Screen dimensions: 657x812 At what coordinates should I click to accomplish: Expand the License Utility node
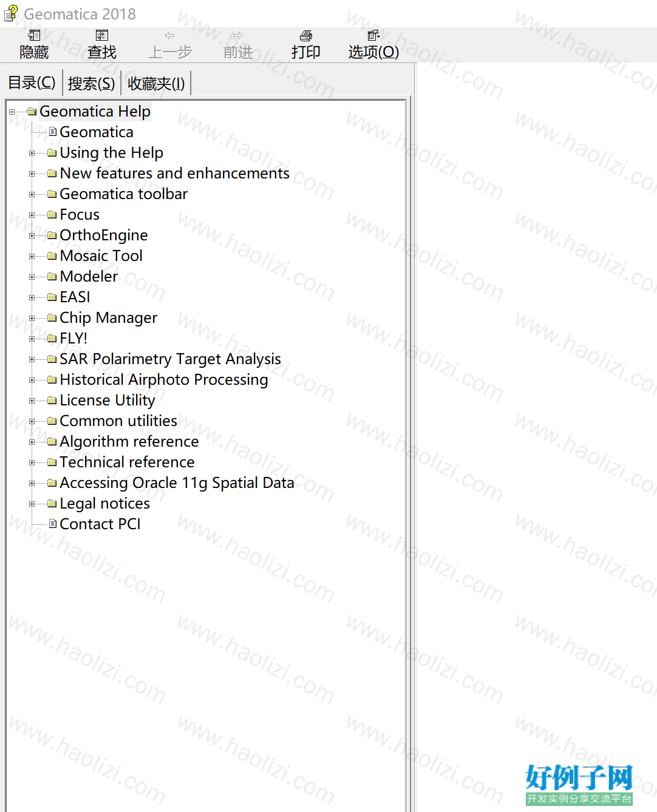[32, 401]
